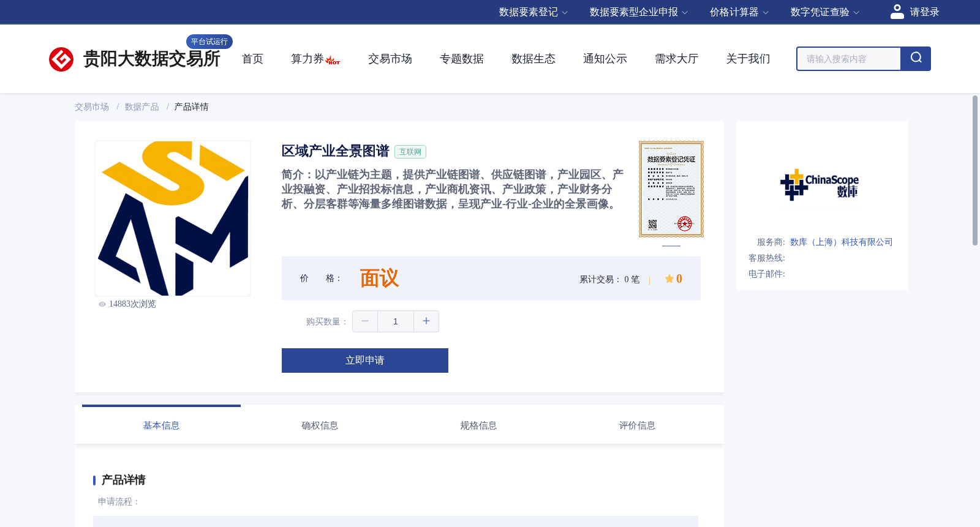Open the 数据要素登记凭证 certificate thumbnail
Viewport: 980px width, 527px height.
(x=671, y=189)
